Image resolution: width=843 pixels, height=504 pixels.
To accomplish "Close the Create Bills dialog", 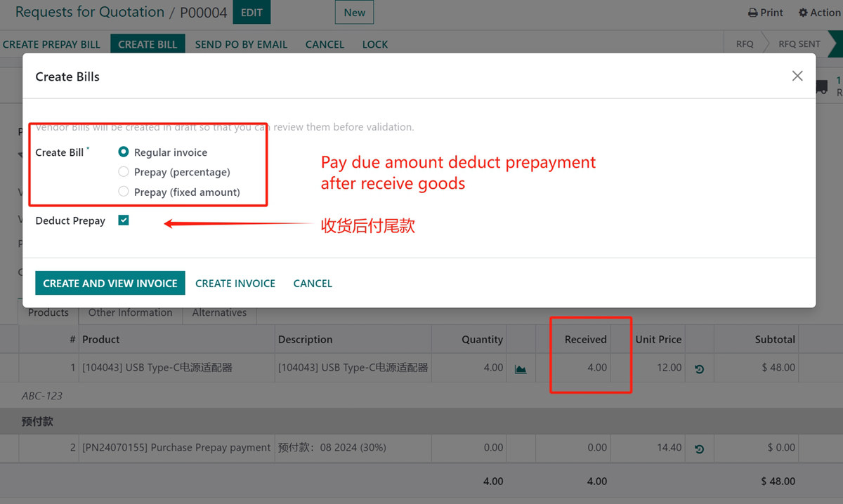I will tap(797, 76).
